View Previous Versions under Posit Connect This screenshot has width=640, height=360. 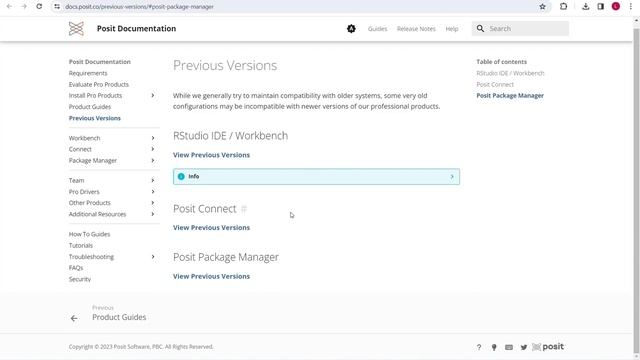tap(211, 227)
